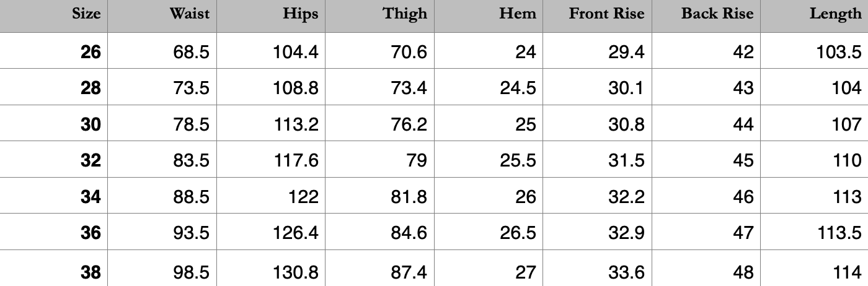Click the Front Rise column header
Screen dimensions: 868x286
[x=606, y=14]
